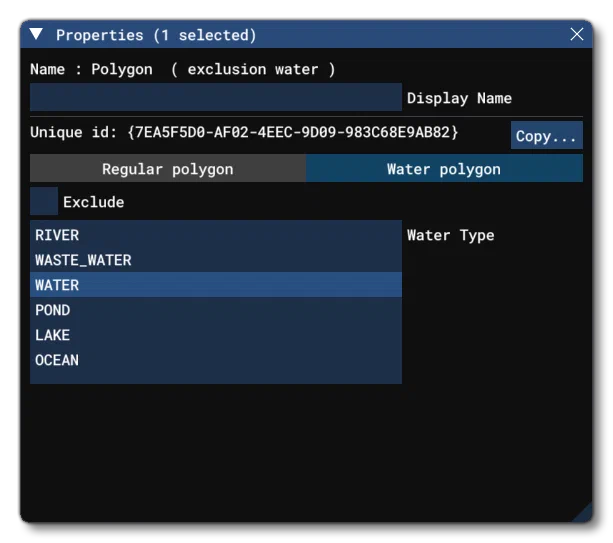
Task: Select RIVER water type
Action: (216, 235)
